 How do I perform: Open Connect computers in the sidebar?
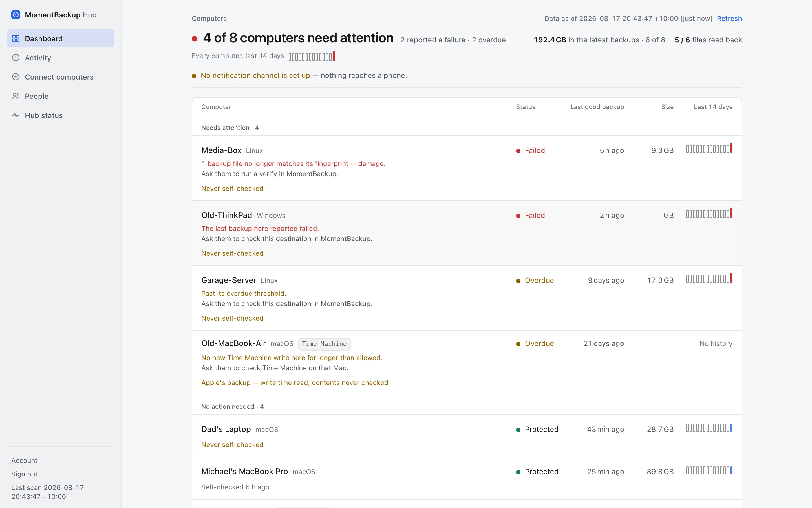point(60,76)
